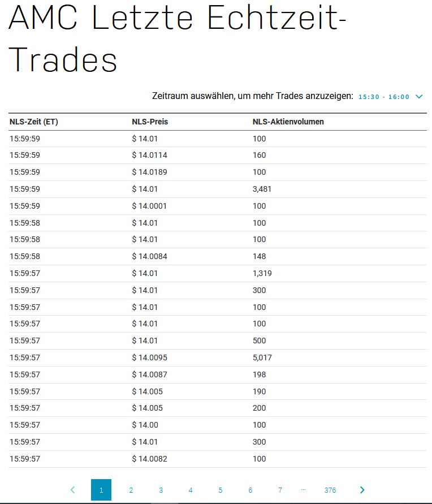Click page 4 in the pagination controls
This screenshot has width=432, height=504.
(191, 490)
